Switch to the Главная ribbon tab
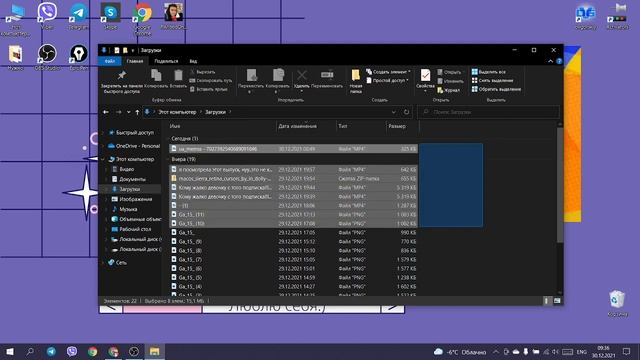The width and height of the screenshot is (640, 360). [x=135, y=61]
